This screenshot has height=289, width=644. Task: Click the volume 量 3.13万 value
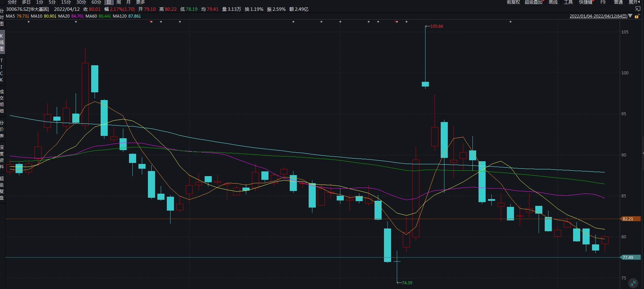tap(232, 9)
